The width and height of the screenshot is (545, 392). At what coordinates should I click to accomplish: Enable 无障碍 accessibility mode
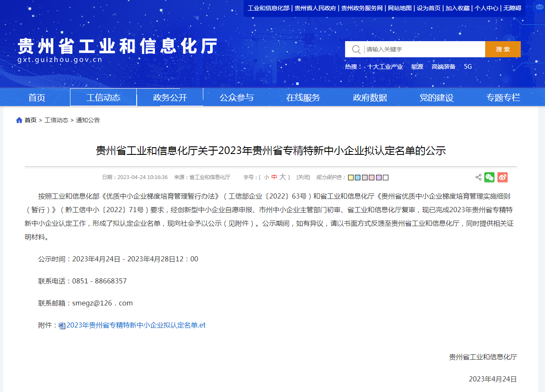point(512,8)
